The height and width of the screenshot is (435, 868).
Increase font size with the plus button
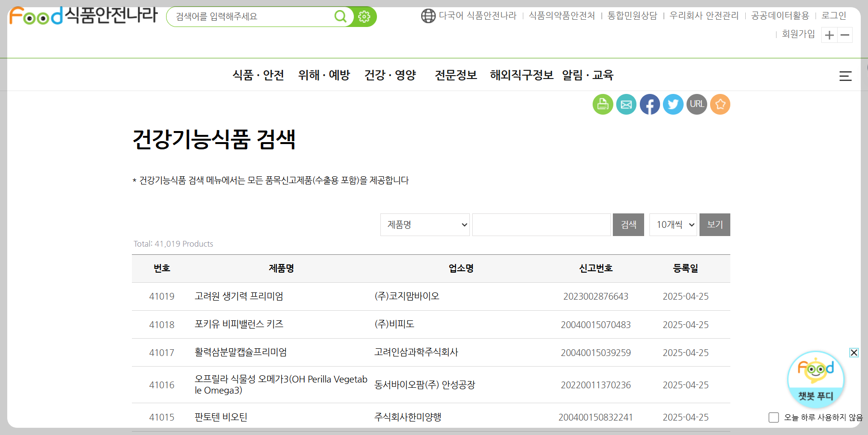[829, 35]
